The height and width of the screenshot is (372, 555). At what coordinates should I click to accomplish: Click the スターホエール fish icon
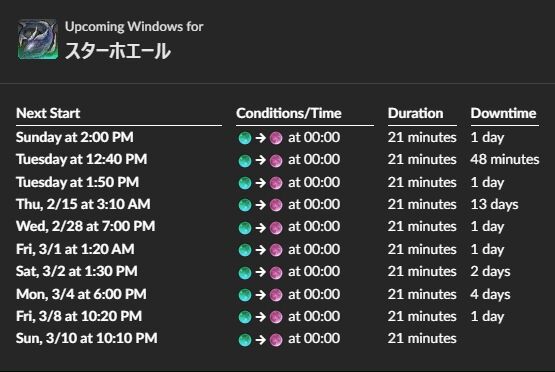pyautogui.click(x=38, y=39)
